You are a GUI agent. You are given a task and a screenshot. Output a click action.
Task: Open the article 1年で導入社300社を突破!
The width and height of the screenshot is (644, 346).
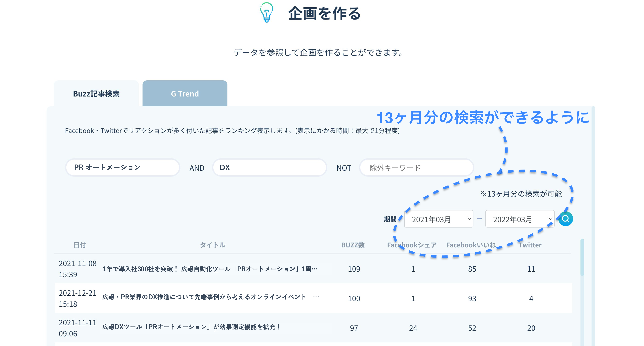pyautogui.click(x=210, y=269)
